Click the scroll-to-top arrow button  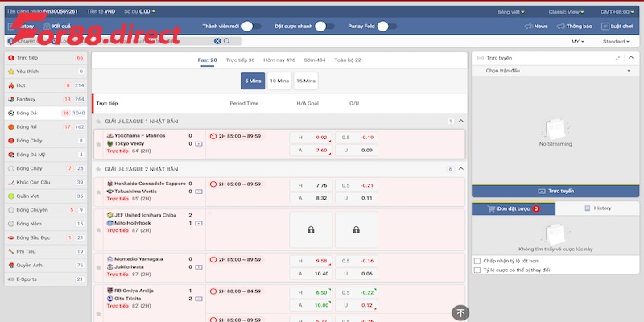[460, 313]
